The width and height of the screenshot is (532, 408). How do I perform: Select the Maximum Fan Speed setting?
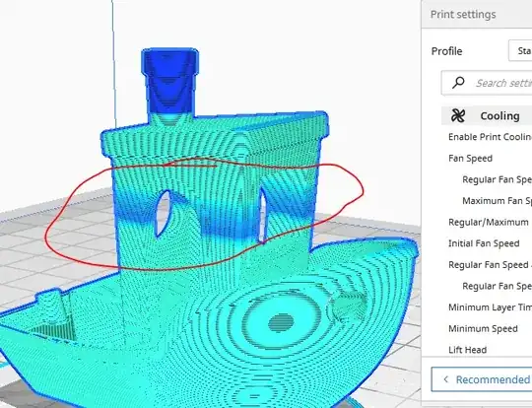[498, 201]
